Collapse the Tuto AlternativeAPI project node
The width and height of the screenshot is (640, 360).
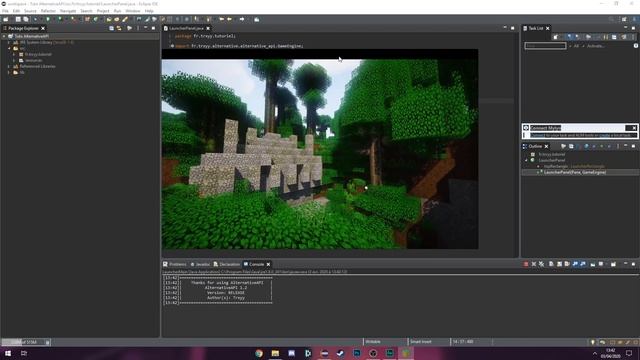click(4, 36)
